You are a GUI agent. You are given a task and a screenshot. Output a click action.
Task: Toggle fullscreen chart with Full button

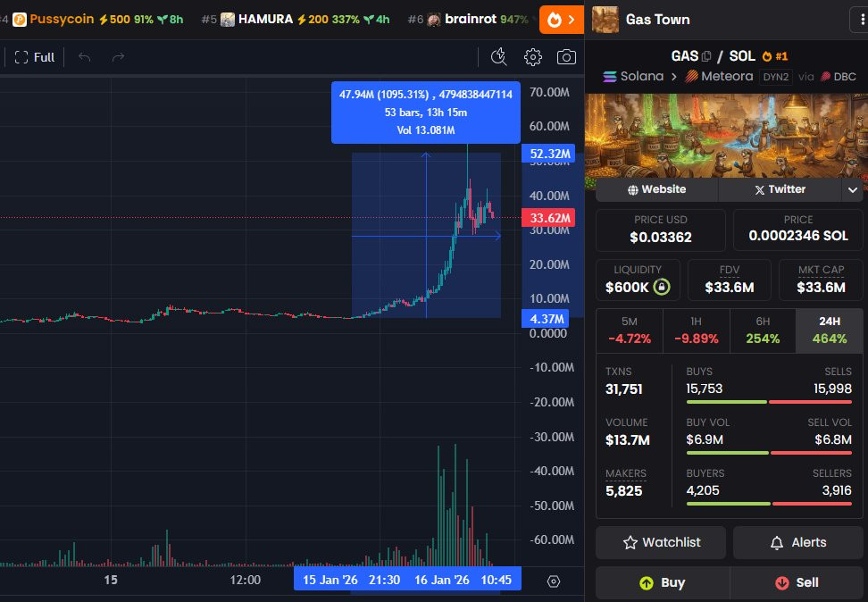click(x=34, y=57)
